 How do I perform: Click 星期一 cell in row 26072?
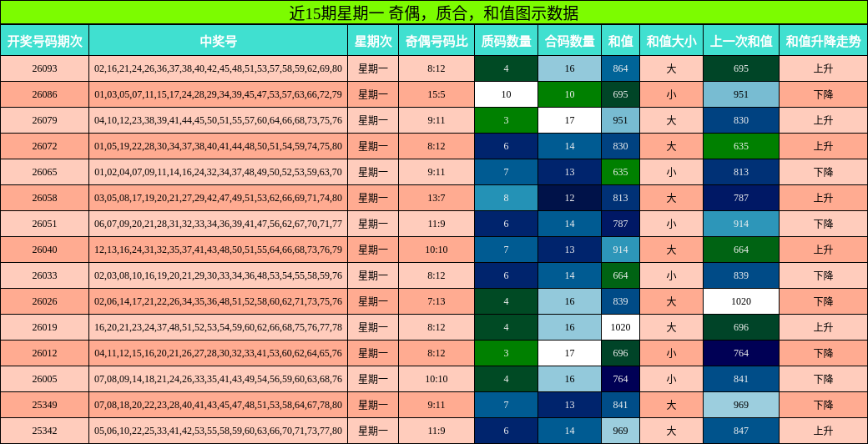(373, 146)
